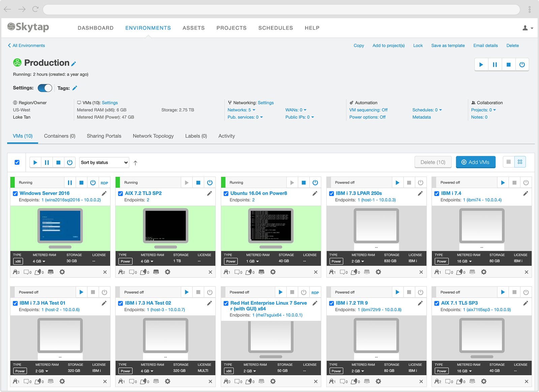This screenshot has height=392, width=539.
Task: Switch to the Containers (0) tab
Action: coord(60,136)
